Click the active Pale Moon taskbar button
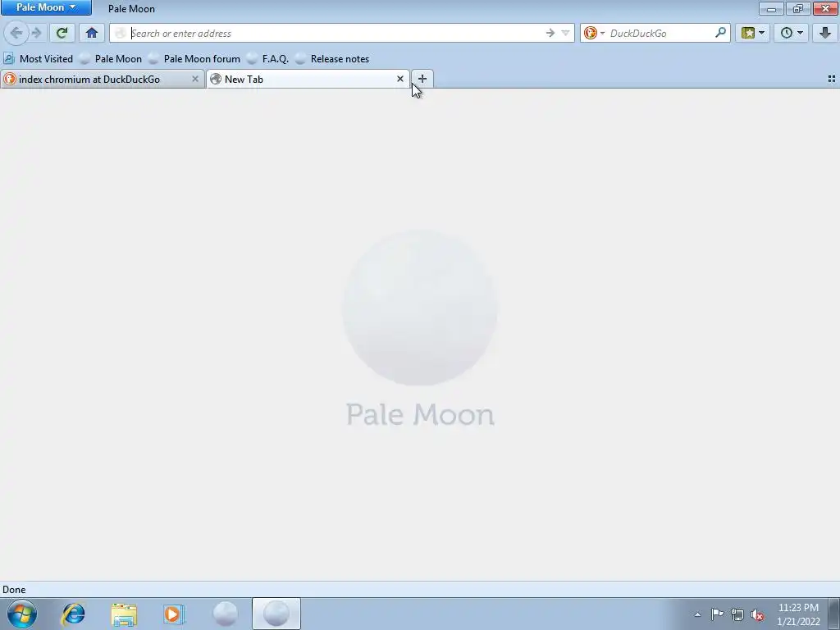Screen dimensions: 840x630 click(276, 614)
